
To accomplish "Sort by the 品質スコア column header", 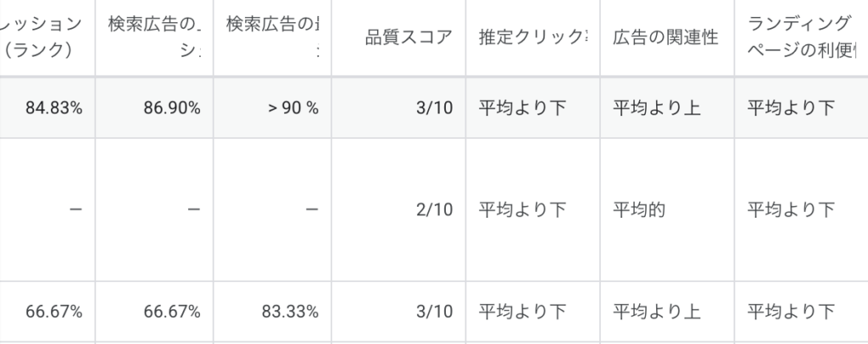I will pyautogui.click(x=409, y=37).
